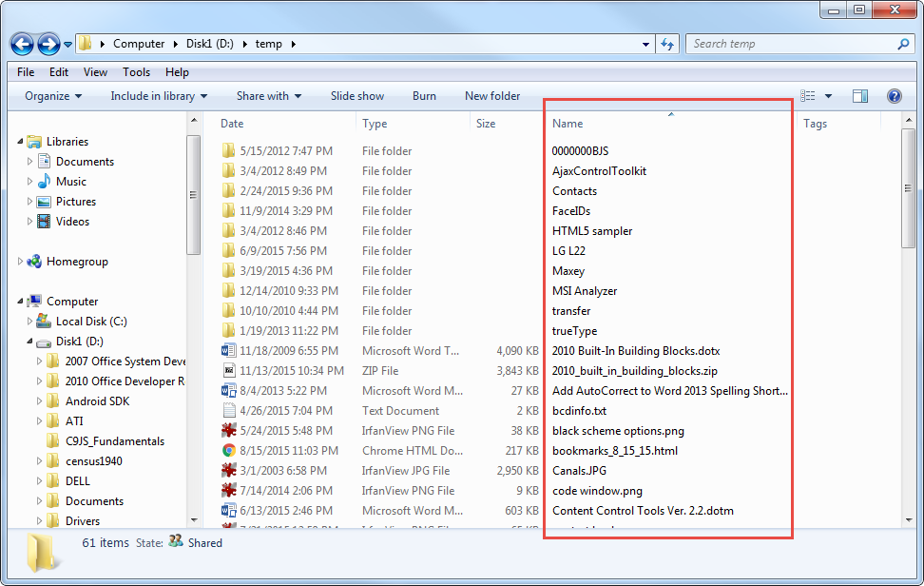The height and width of the screenshot is (586, 924).
Task: Start the Slide show
Action: [x=357, y=95]
